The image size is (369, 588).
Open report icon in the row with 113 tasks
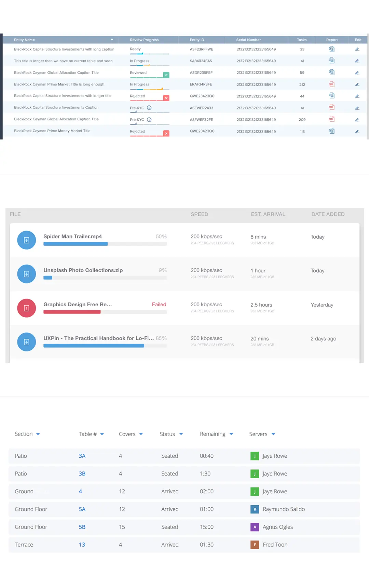(332, 131)
